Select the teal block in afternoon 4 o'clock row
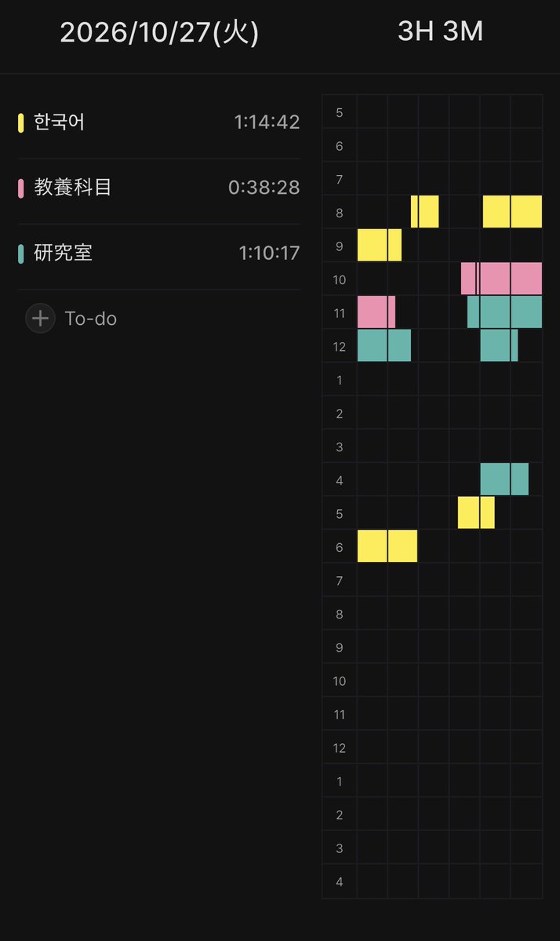Screen dimensions: 560x941 click(504, 479)
